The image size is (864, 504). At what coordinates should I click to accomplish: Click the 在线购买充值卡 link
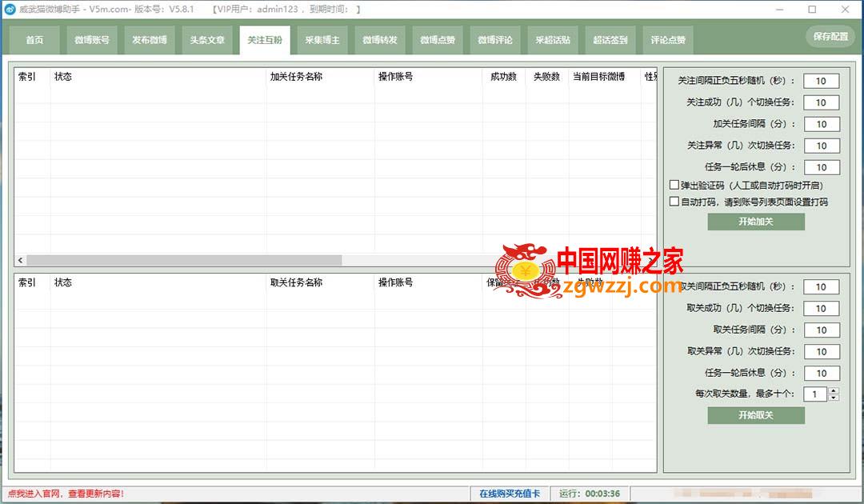coord(510,494)
